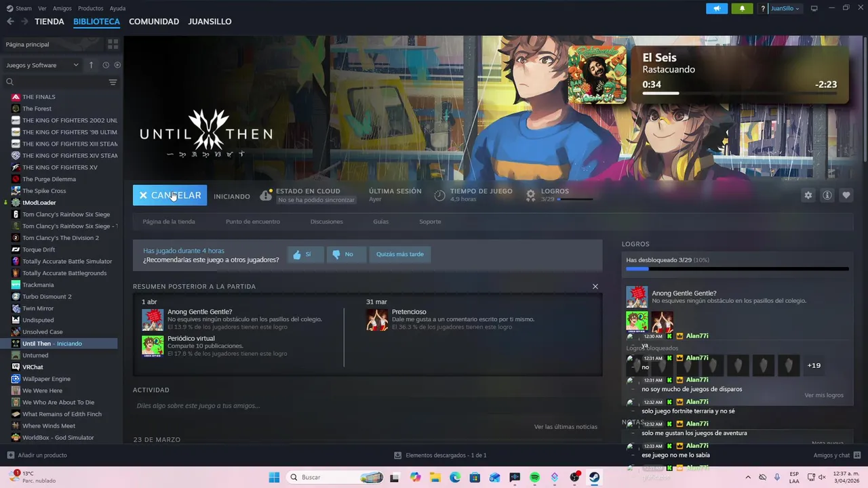Add Until Then to favorites heart
868x488 pixels.
(846, 195)
